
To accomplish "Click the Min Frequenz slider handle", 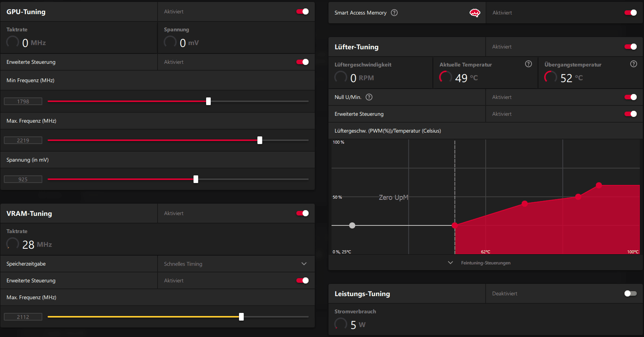I will [x=208, y=101].
